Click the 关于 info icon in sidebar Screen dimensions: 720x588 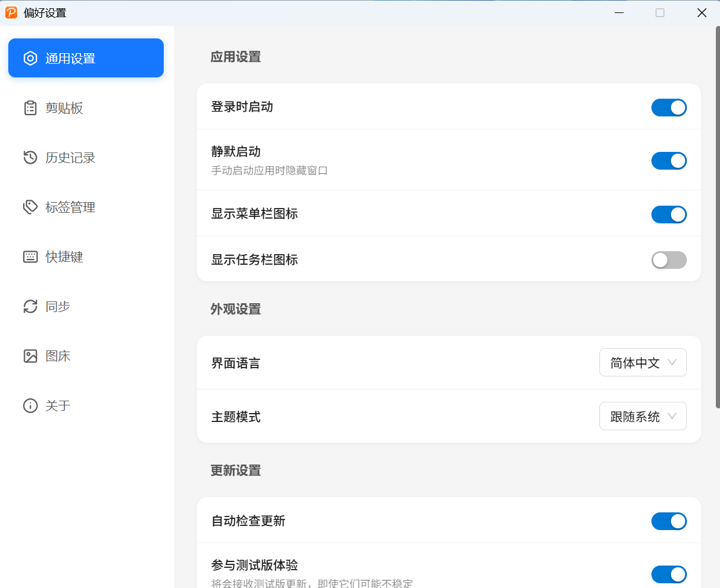[30, 405]
